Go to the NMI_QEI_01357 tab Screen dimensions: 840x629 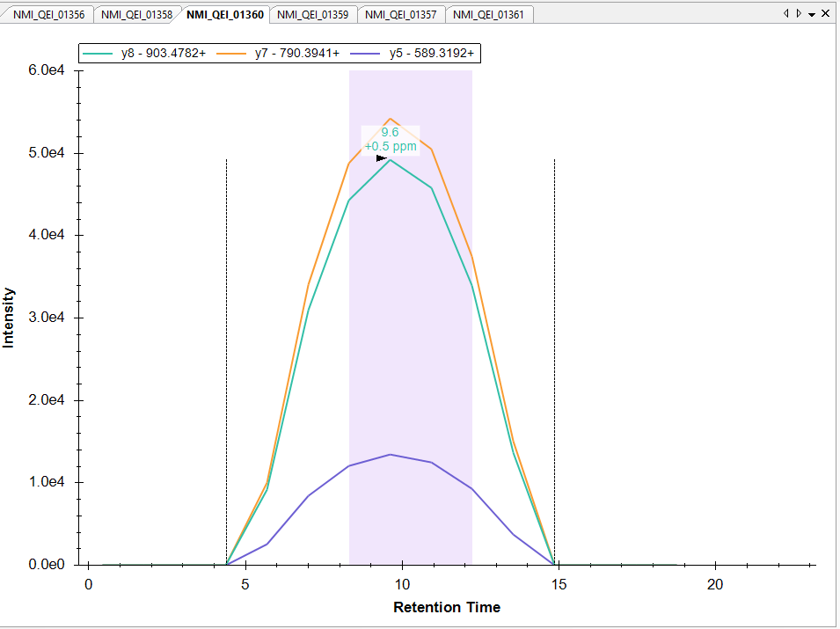tap(400, 15)
